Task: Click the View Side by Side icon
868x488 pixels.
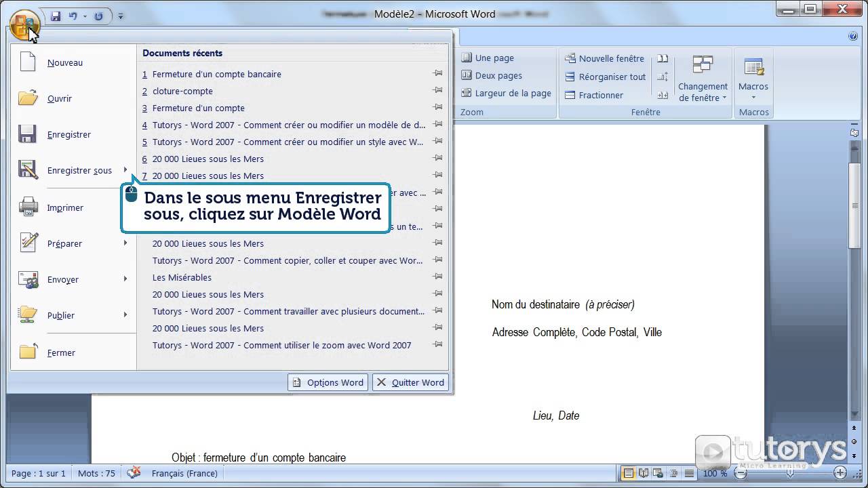Action: click(663, 59)
